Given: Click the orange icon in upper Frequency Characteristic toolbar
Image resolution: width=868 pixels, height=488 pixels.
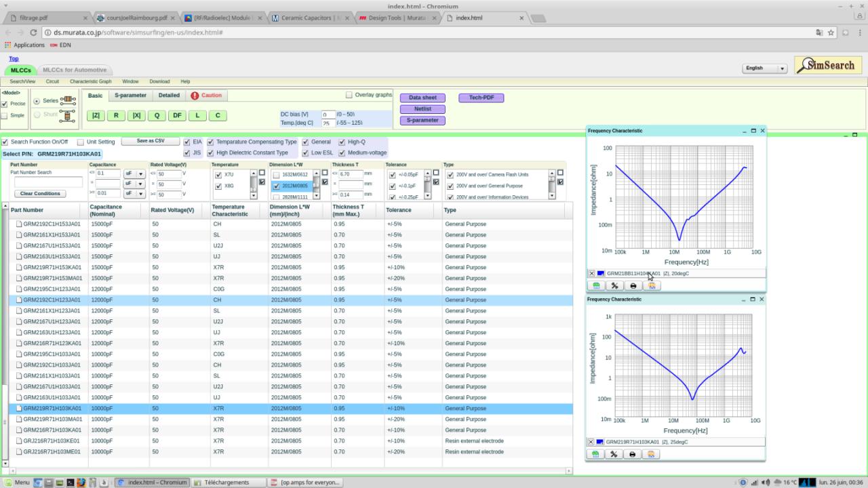Looking at the screenshot, I should 652,286.
